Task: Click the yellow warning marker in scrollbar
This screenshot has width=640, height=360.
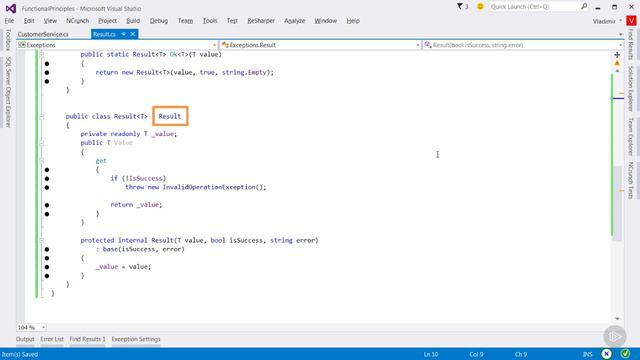Action: 617,63
